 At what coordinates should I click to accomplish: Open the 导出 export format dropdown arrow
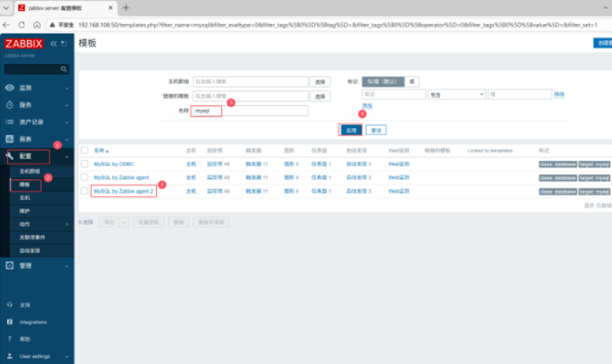pyautogui.click(x=124, y=222)
